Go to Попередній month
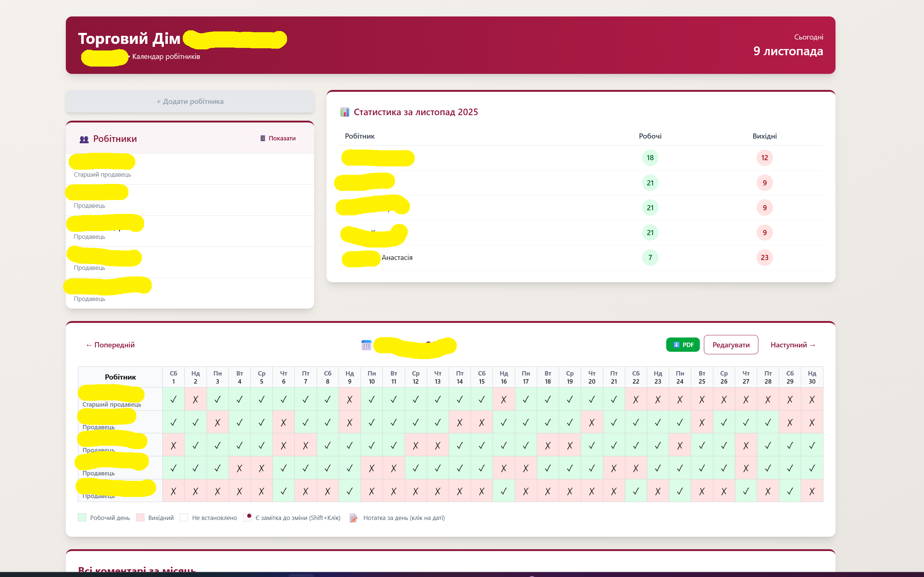This screenshot has height=577, width=924. coord(110,345)
